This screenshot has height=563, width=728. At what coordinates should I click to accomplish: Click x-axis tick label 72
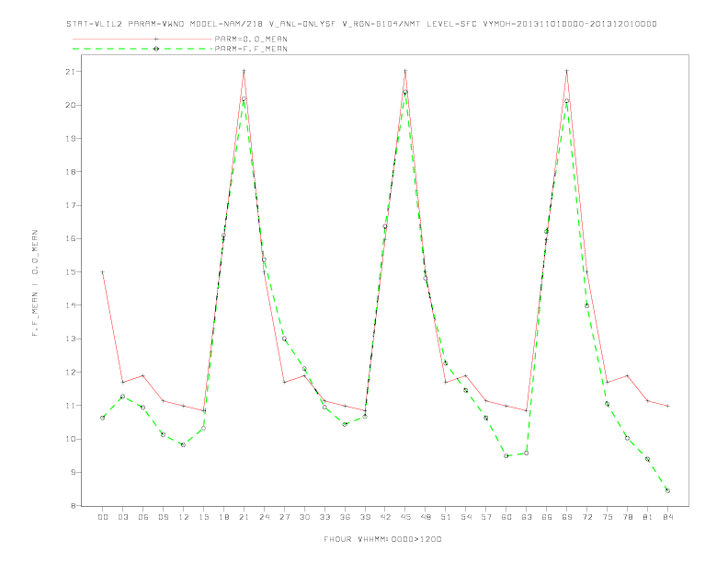(x=586, y=517)
